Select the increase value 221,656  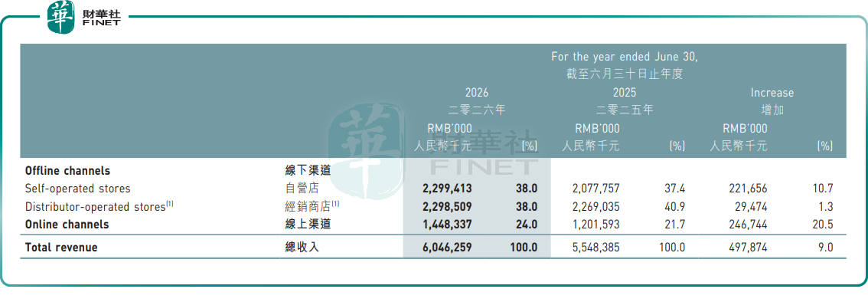click(748, 189)
